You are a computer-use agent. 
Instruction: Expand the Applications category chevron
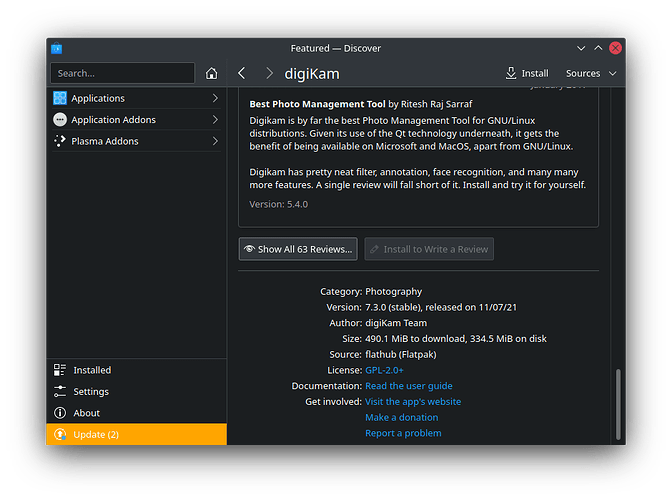click(x=215, y=98)
